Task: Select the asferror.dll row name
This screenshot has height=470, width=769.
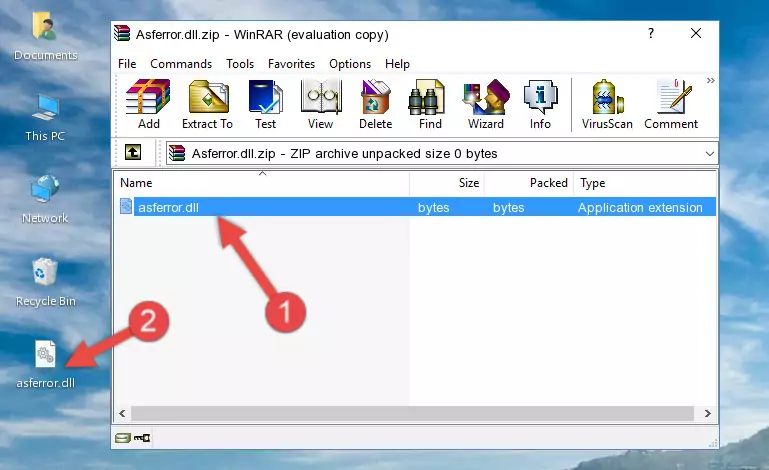Action: click(168, 208)
